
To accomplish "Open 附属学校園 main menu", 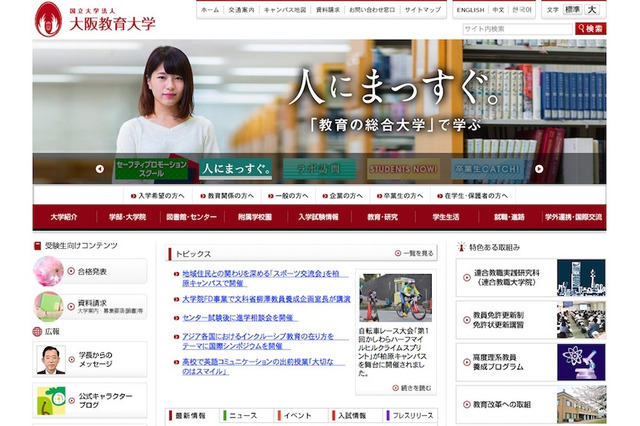I will (255, 217).
